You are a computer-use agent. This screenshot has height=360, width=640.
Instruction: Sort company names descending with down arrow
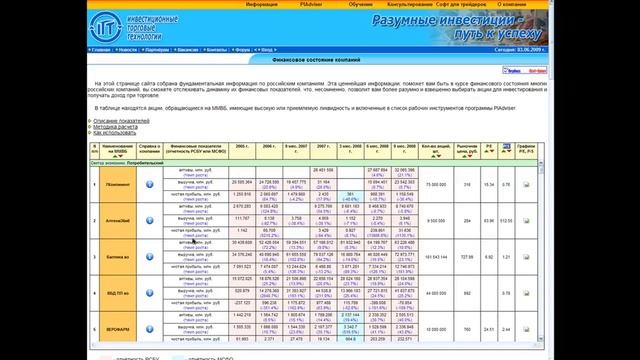click(120, 156)
